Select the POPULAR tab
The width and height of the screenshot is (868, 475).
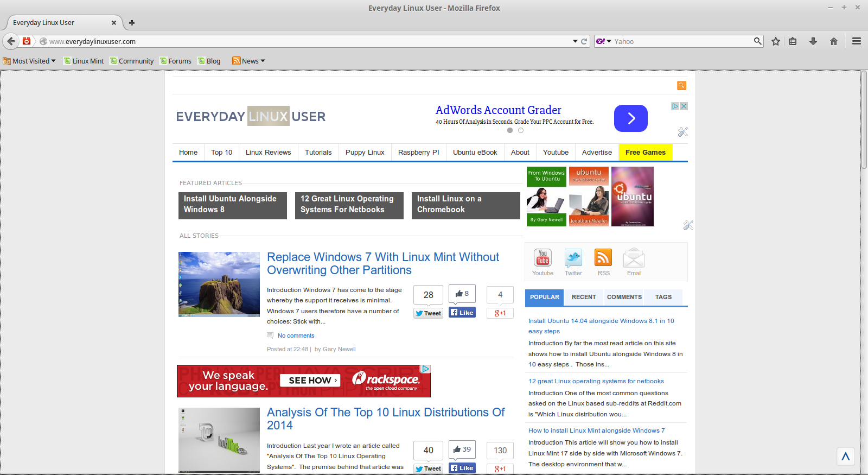[x=544, y=297]
